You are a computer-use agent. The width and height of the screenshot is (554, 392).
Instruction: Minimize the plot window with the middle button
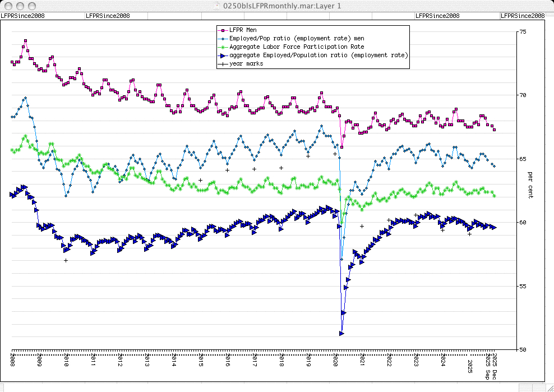click(x=19, y=6)
